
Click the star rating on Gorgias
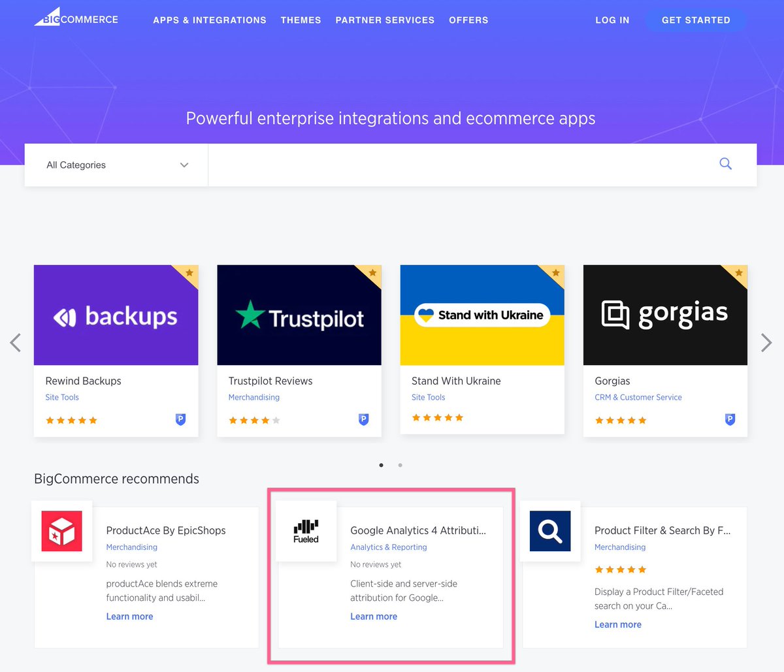[x=621, y=421]
